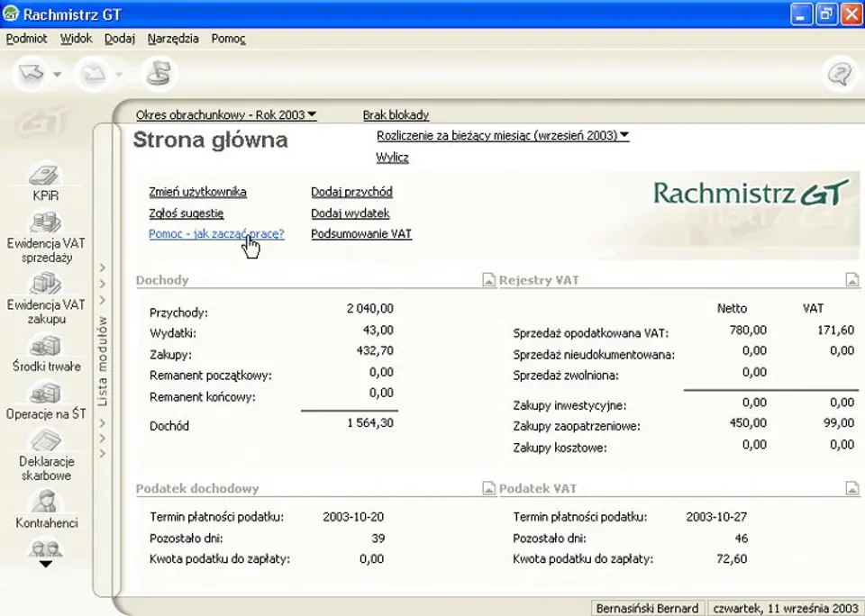Click Podsumowanie VAT link

click(x=361, y=233)
